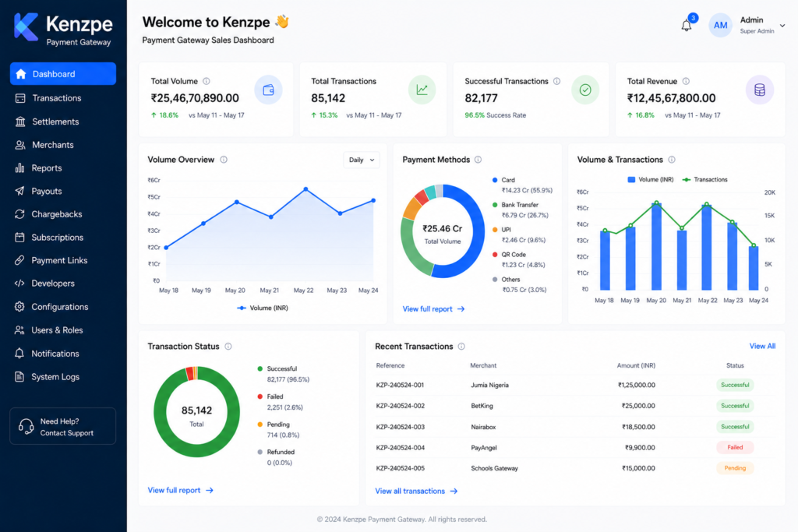The image size is (798, 532).
Task: Click the Card blue legend dot
Action: [x=495, y=180]
